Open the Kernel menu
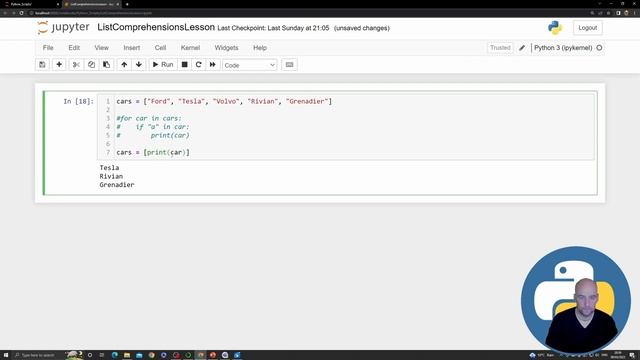Screen dimensions: 640x360 click(190, 48)
